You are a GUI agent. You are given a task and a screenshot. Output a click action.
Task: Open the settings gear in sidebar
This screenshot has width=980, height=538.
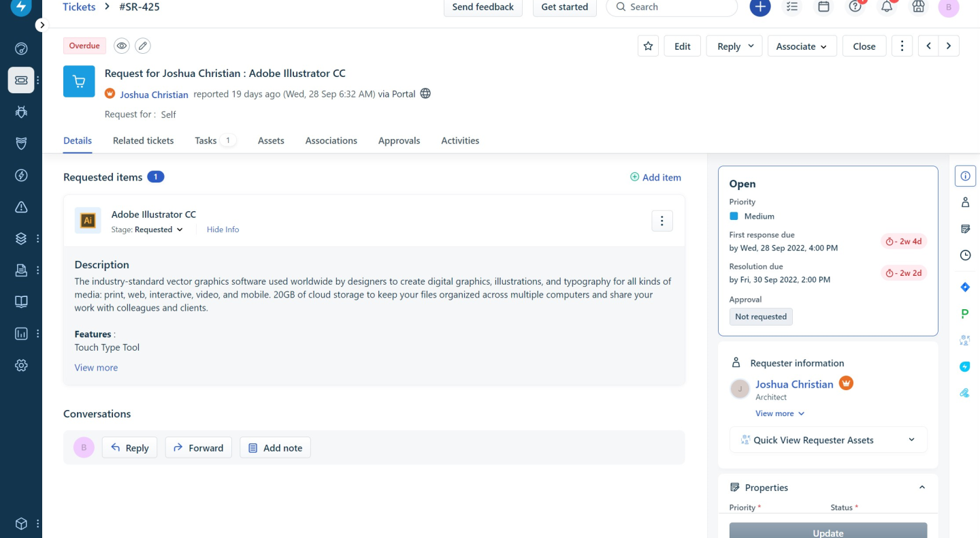(21, 366)
